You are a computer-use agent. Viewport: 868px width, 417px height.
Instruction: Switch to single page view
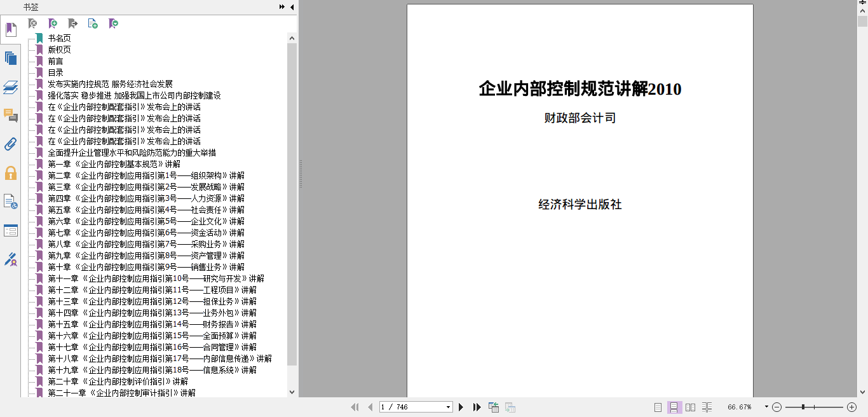point(658,407)
